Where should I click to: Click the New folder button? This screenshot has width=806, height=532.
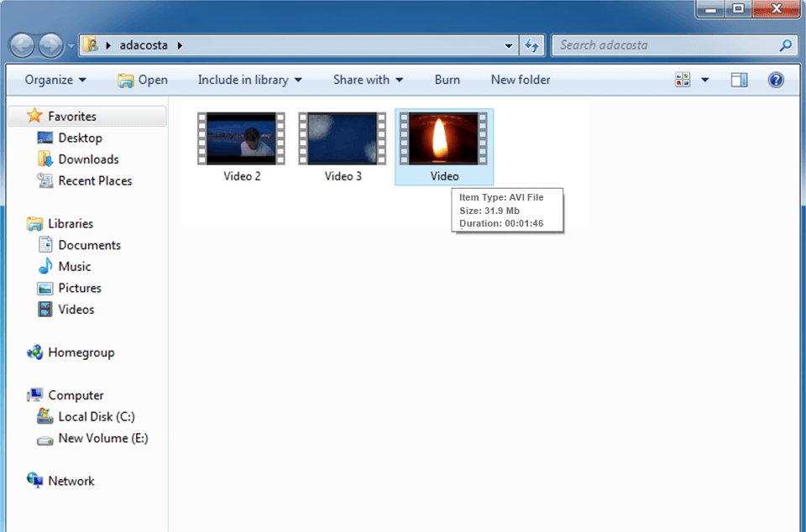pos(521,80)
